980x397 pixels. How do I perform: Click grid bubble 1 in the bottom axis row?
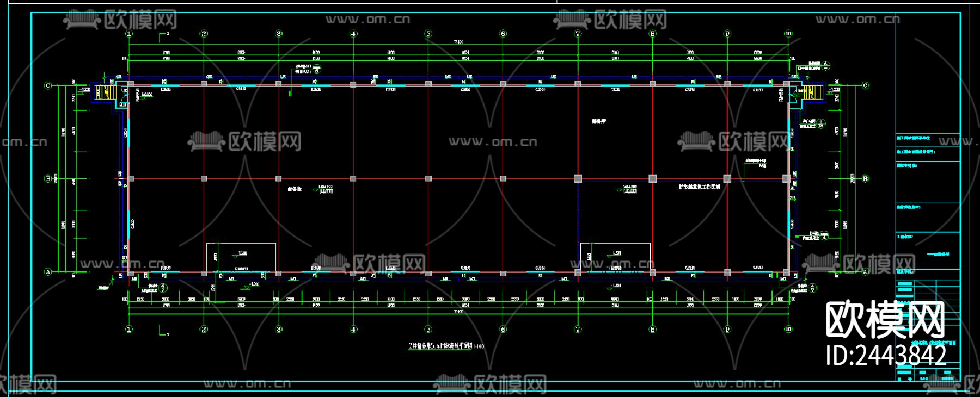click(129, 329)
